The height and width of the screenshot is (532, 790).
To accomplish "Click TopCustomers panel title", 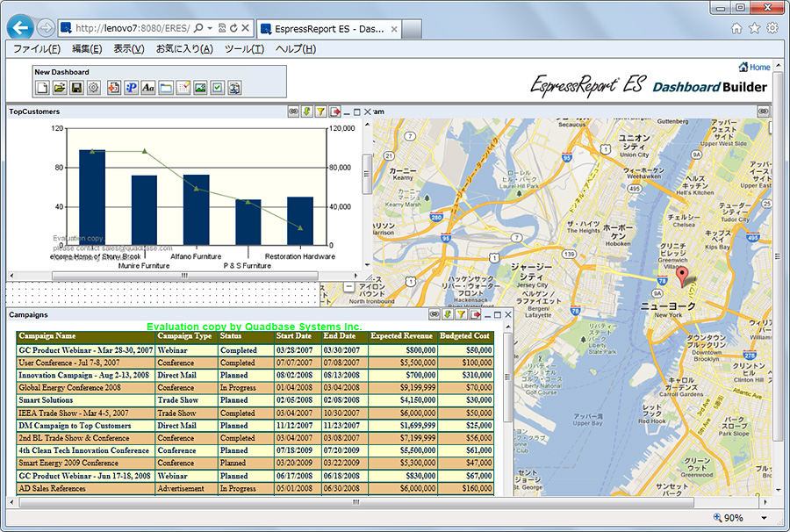I will (34, 111).
